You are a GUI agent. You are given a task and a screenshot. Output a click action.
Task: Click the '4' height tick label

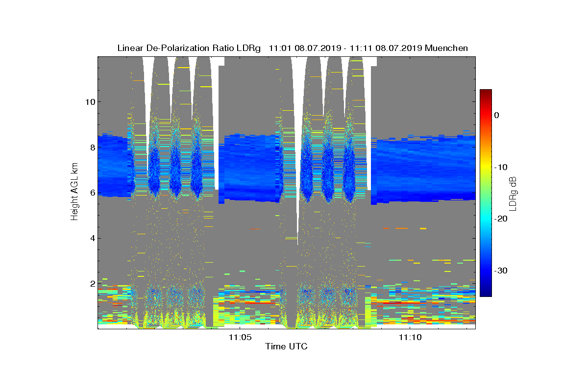pos(92,239)
